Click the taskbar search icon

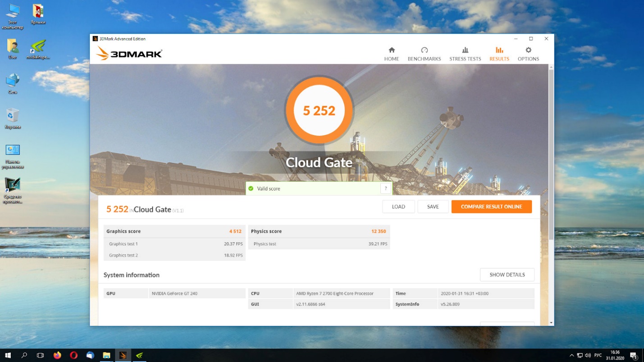pyautogui.click(x=24, y=355)
